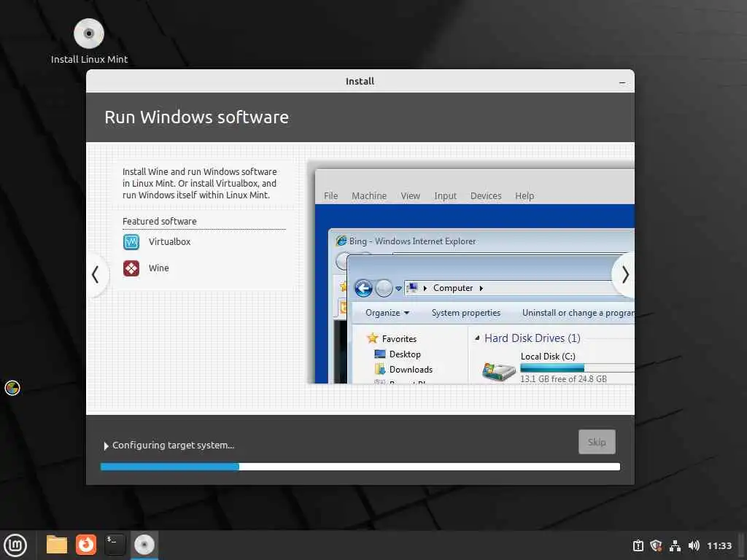This screenshot has width=747, height=560.
Task: Click the Local Disk (C:) drive icon
Action: click(498, 371)
